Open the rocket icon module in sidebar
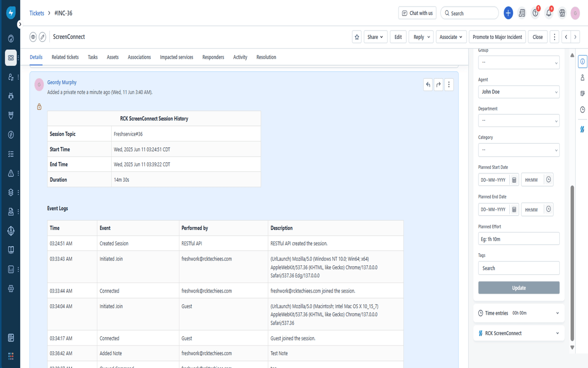This screenshot has height=368, width=588. pyautogui.click(x=11, y=231)
